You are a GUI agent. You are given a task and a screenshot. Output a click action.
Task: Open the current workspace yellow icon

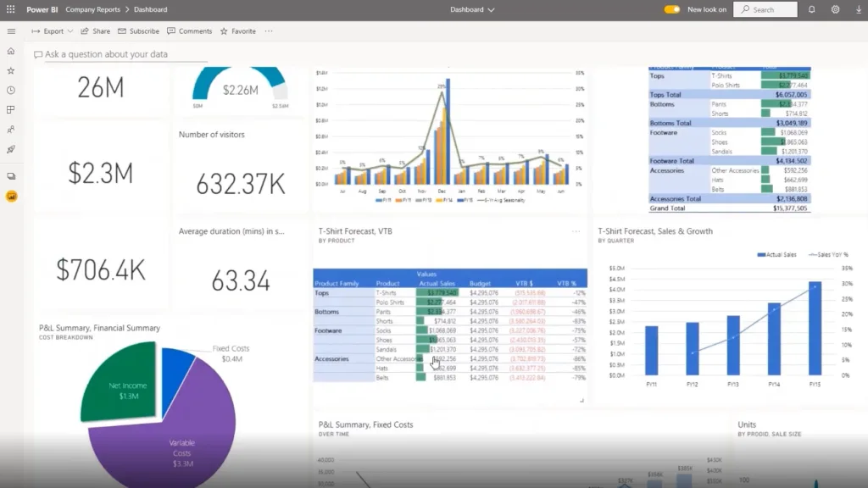11,197
